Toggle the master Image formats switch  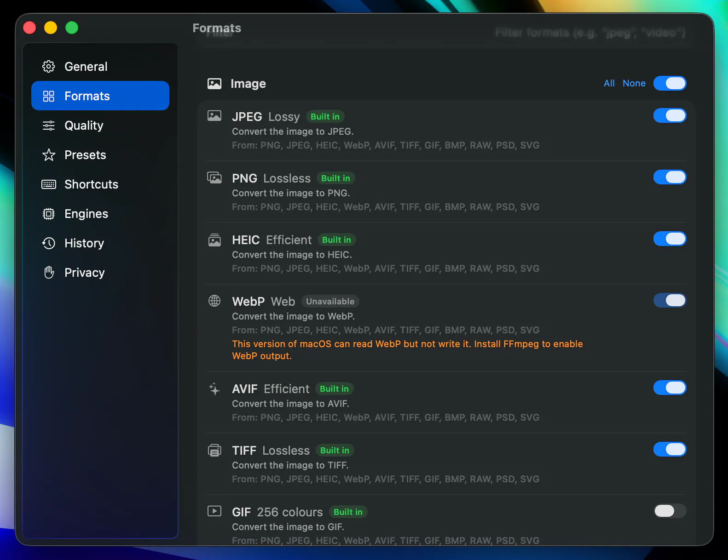[x=670, y=83]
